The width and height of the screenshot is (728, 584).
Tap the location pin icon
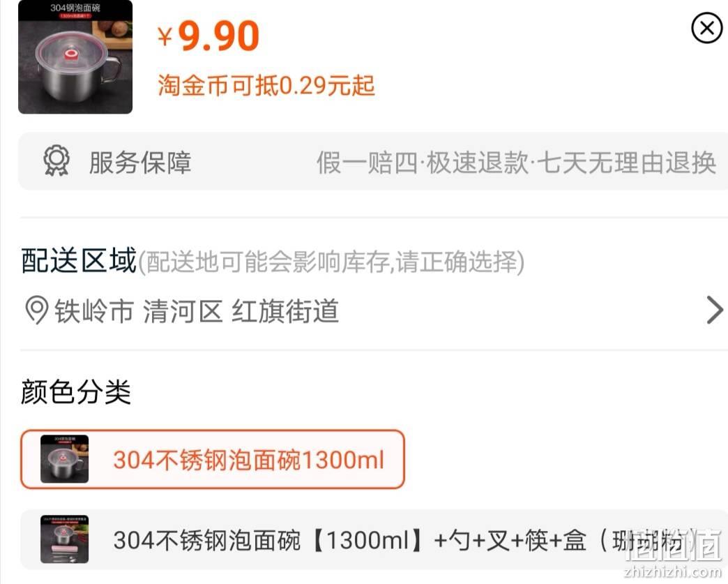click(x=36, y=310)
